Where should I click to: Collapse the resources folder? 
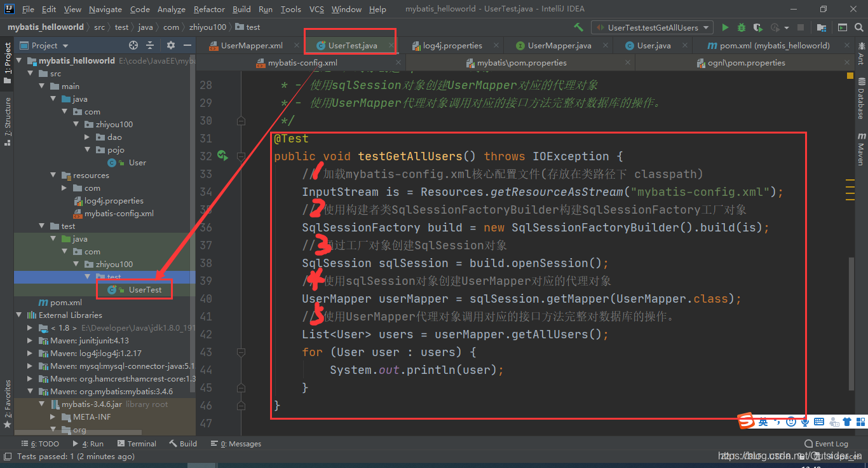[53, 175]
